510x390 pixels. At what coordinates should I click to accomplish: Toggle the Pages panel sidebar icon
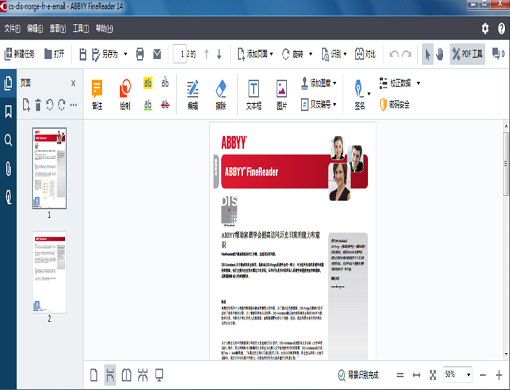[8, 83]
